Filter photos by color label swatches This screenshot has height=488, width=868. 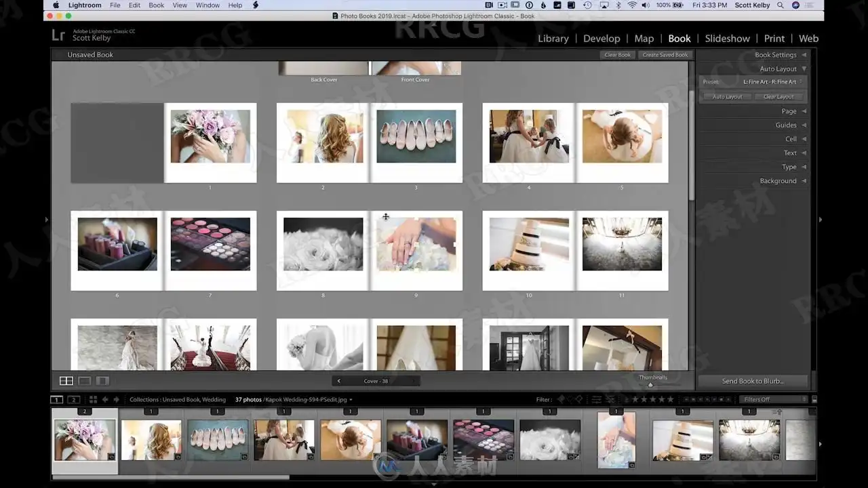tap(708, 400)
